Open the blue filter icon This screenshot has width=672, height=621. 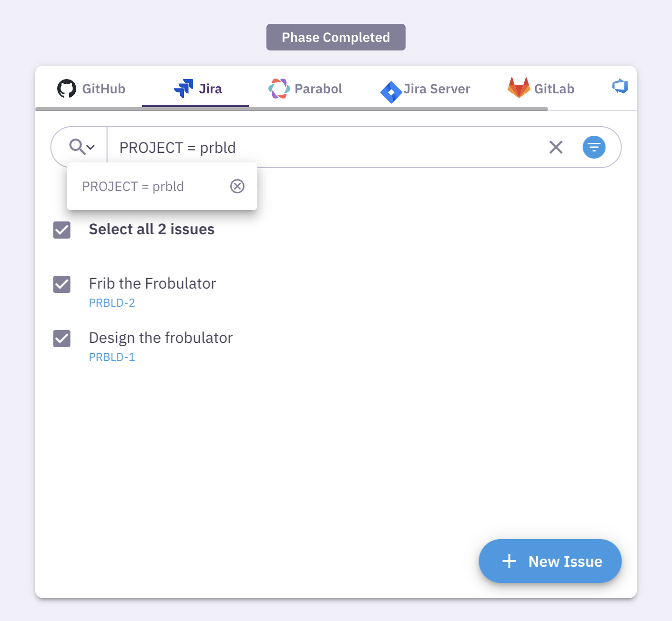(594, 147)
